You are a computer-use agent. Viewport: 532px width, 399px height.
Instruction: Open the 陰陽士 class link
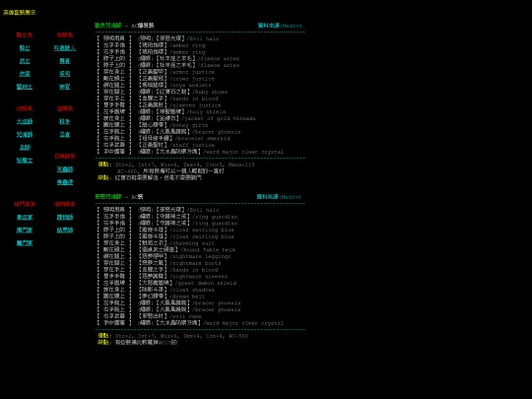click(x=25, y=161)
